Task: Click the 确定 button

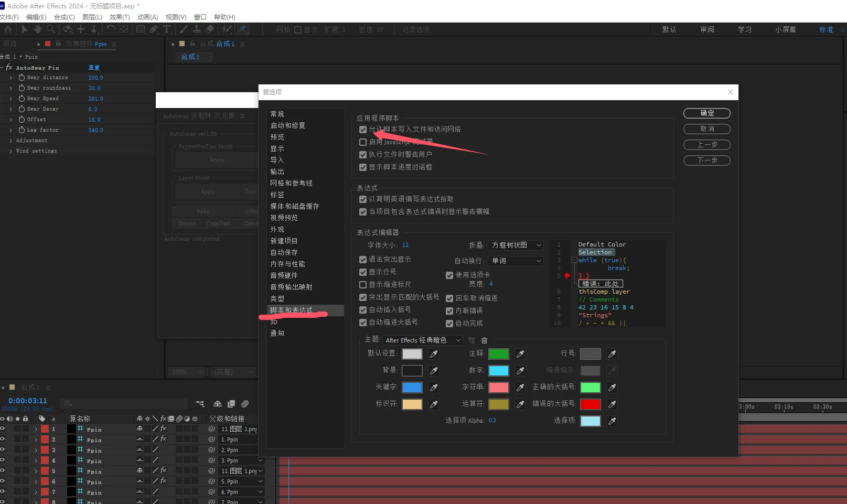Action: pos(706,113)
